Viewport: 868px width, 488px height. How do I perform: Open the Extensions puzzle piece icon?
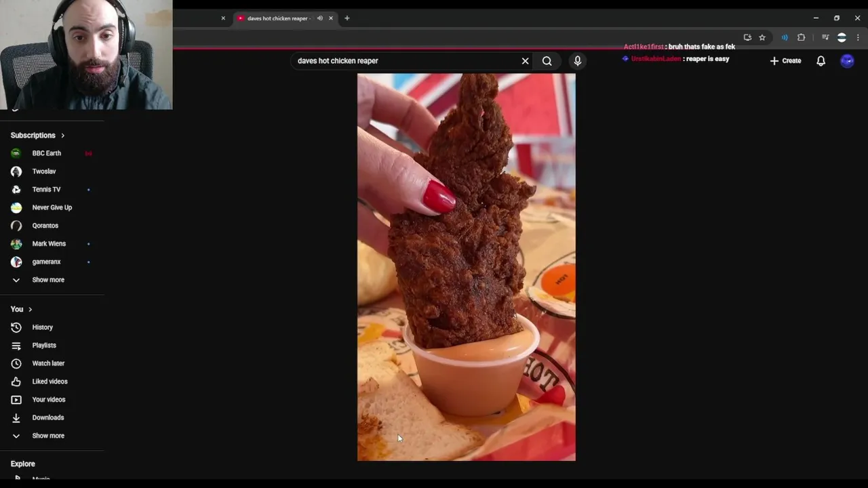pos(801,38)
